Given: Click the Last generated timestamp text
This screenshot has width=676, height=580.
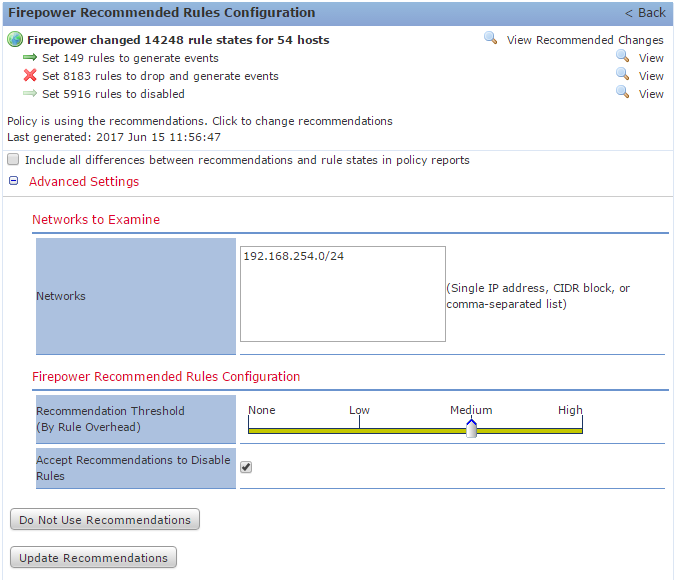Looking at the screenshot, I should pyautogui.click(x=114, y=137).
